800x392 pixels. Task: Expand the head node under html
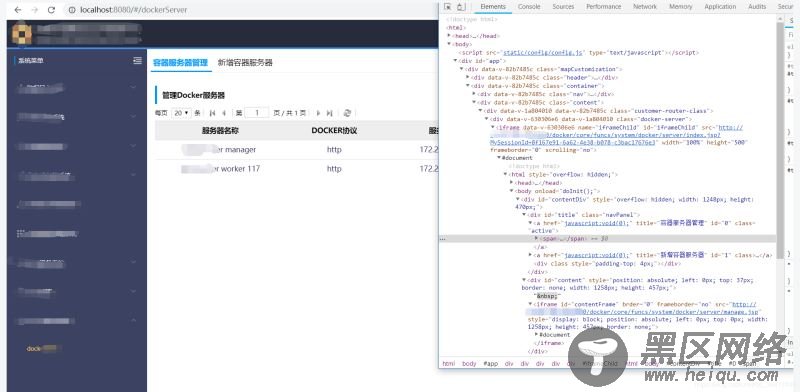[x=449, y=36]
